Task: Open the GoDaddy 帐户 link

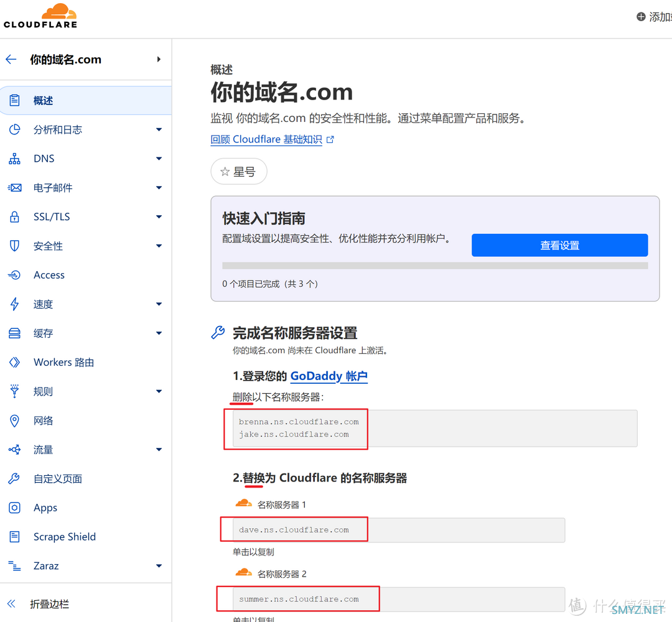Action: pyautogui.click(x=329, y=376)
